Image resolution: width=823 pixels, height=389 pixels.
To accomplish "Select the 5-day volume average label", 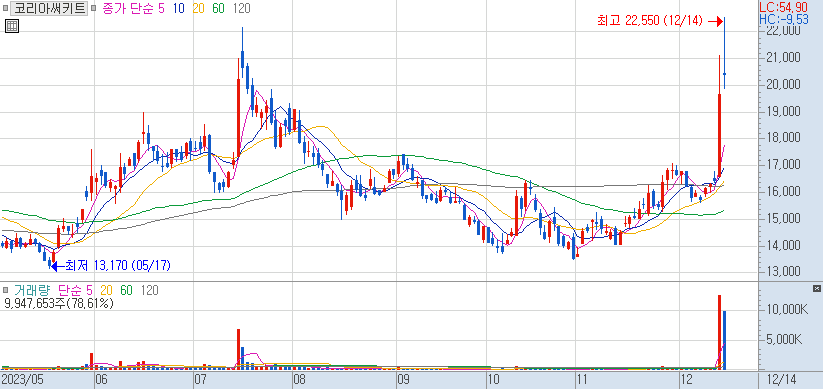I will 89,290.
